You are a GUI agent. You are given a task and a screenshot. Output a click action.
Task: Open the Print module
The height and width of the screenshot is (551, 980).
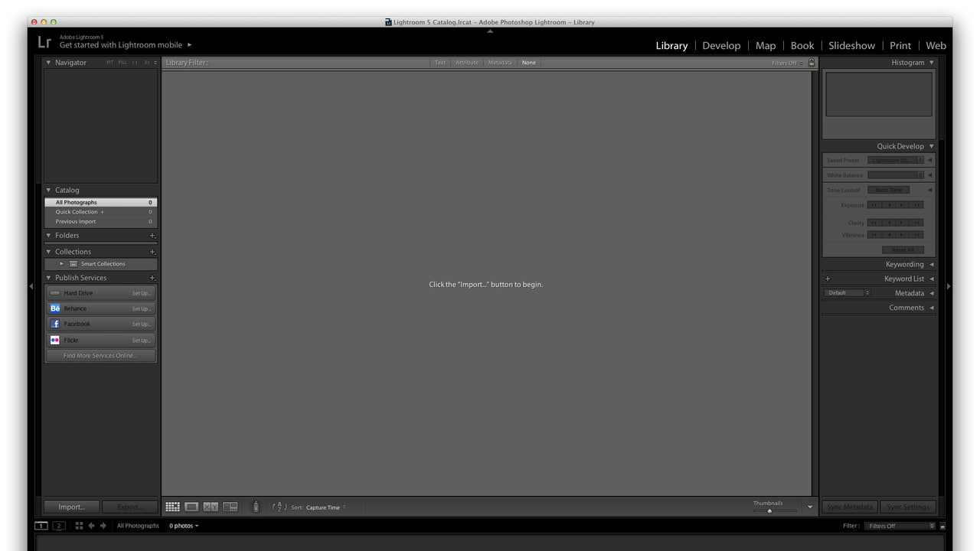(900, 46)
